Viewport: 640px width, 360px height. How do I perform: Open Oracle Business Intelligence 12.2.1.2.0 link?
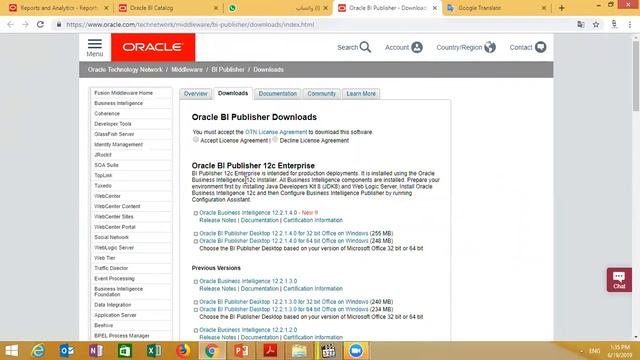tap(248, 330)
